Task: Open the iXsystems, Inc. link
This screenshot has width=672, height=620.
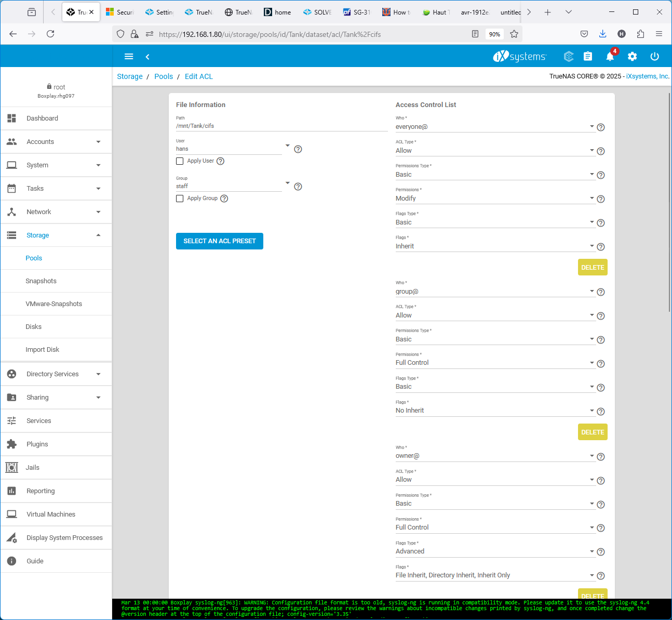Action: (x=648, y=76)
